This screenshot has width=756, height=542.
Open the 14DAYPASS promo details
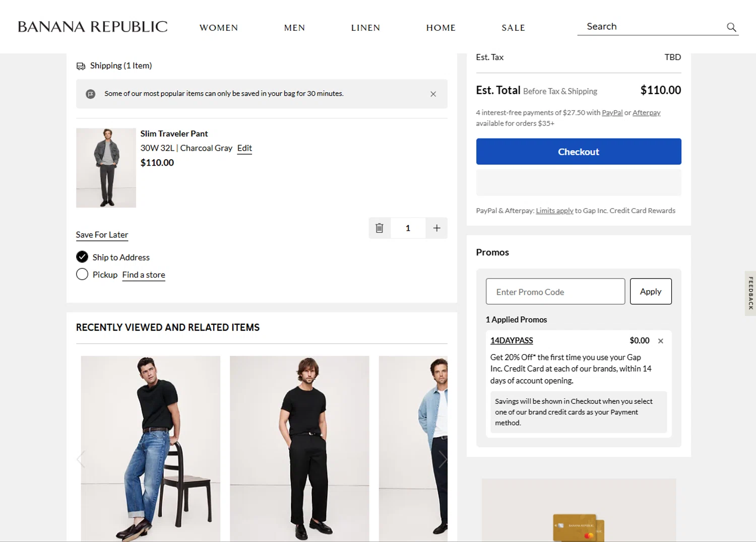[512, 341]
